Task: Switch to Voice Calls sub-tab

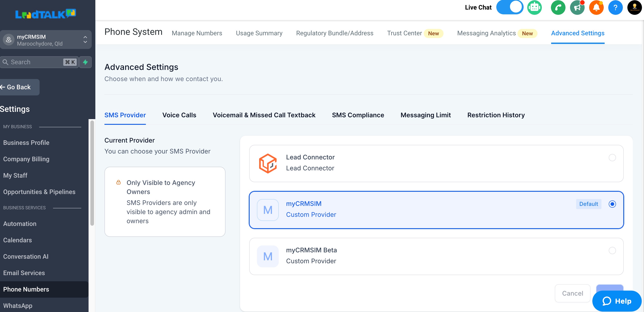Action: click(179, 115)
